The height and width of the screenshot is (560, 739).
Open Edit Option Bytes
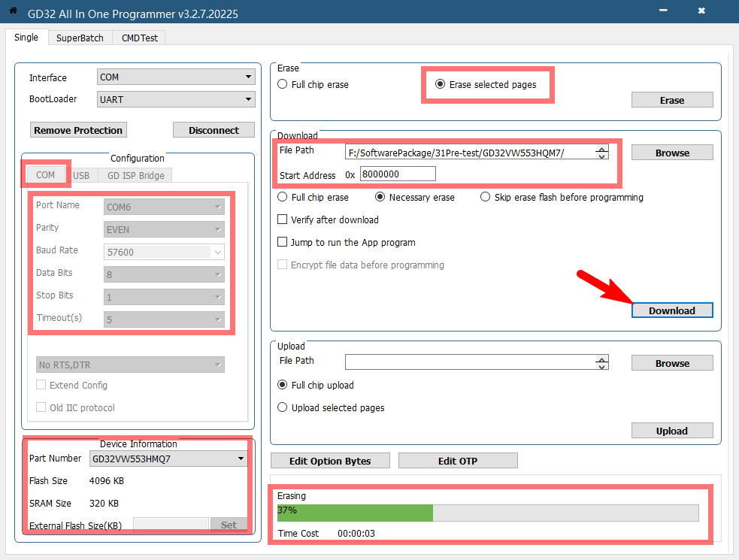(330, 461)
